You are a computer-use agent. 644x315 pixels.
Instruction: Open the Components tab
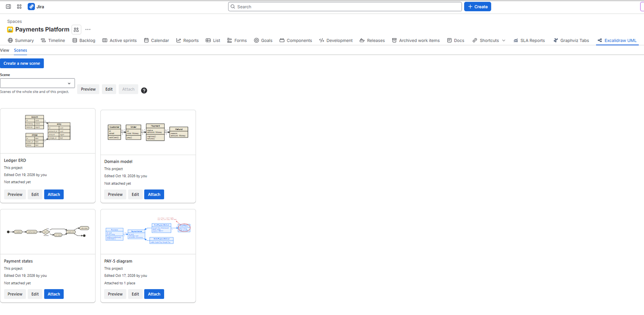point(296,41)
